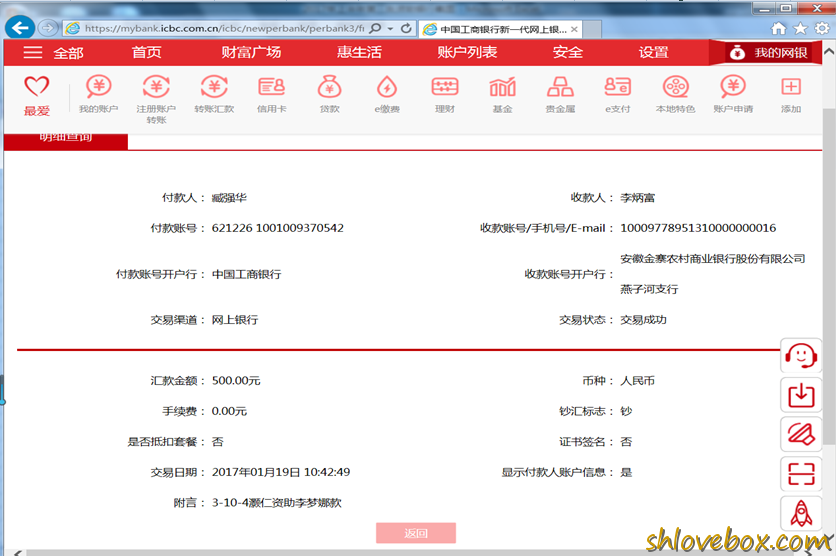This screenshot has width=836, height=556.
Task: Open 账户申请 account application icon
Action: click(733, 86)
